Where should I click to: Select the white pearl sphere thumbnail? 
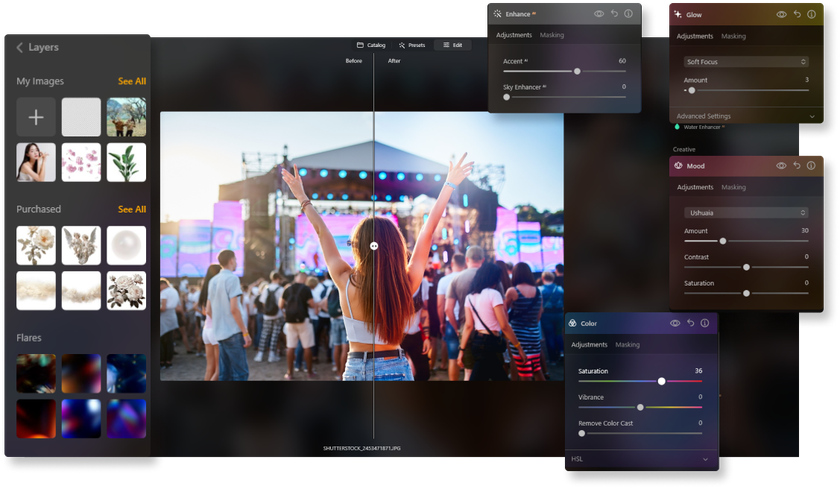126,245
